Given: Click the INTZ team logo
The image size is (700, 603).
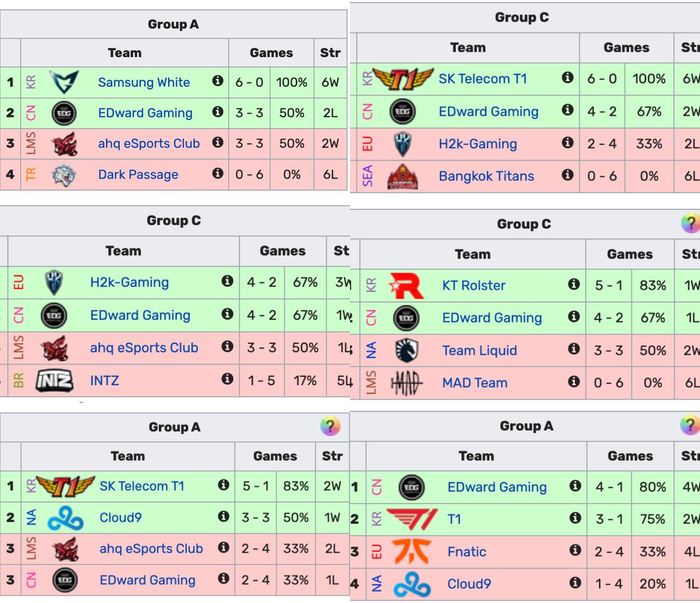Looking at the screenshot, I should coord(54,380).
